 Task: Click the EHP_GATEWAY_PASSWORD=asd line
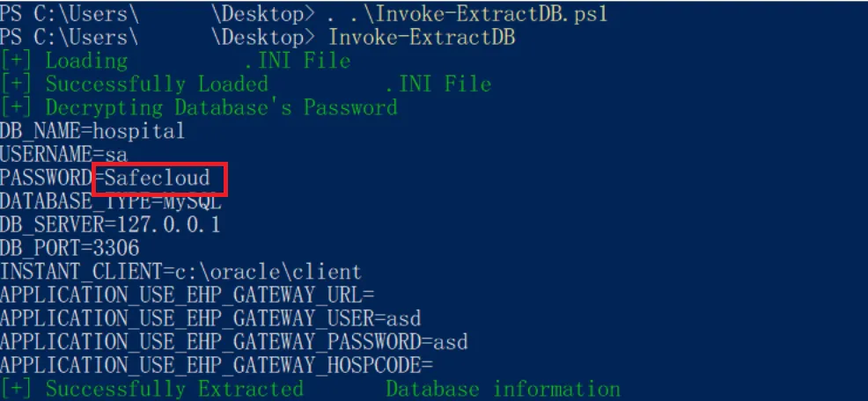[234, 342]
